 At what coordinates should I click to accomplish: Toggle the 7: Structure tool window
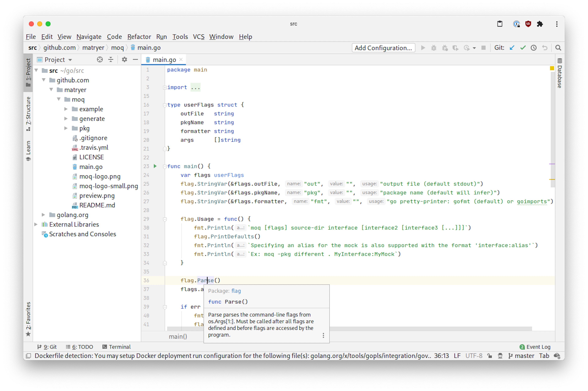[x=28, y=114]
